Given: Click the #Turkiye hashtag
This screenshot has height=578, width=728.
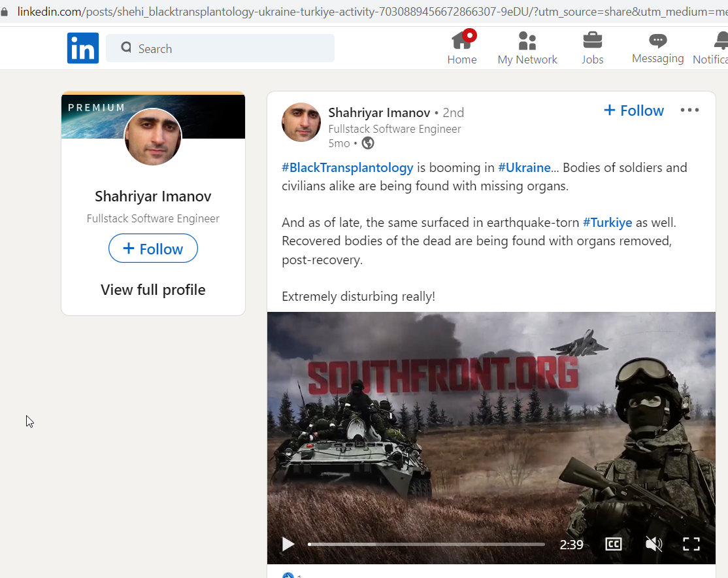Looking at the screenshot, I should [x=607, y=222].
